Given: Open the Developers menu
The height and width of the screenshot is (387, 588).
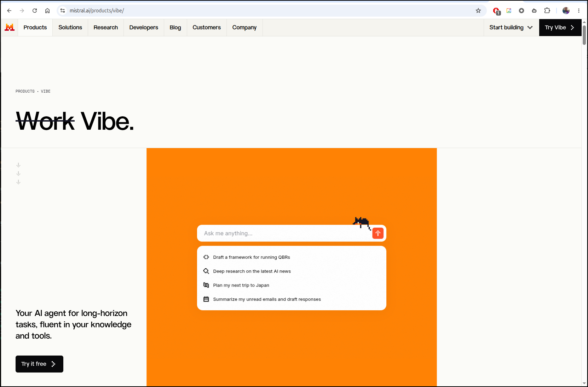Looking at the screenshot, I should coord(144,28).
